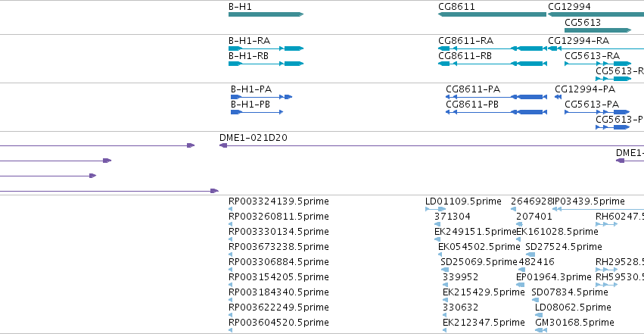Click the B-H1-RA transcript glyph

point(266,48)
